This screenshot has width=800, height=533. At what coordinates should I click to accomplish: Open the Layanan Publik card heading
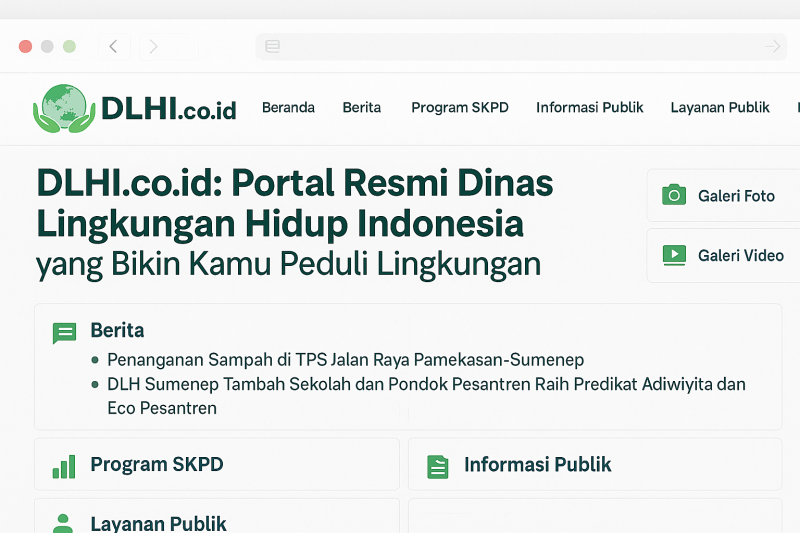click(x=159, y=523)
